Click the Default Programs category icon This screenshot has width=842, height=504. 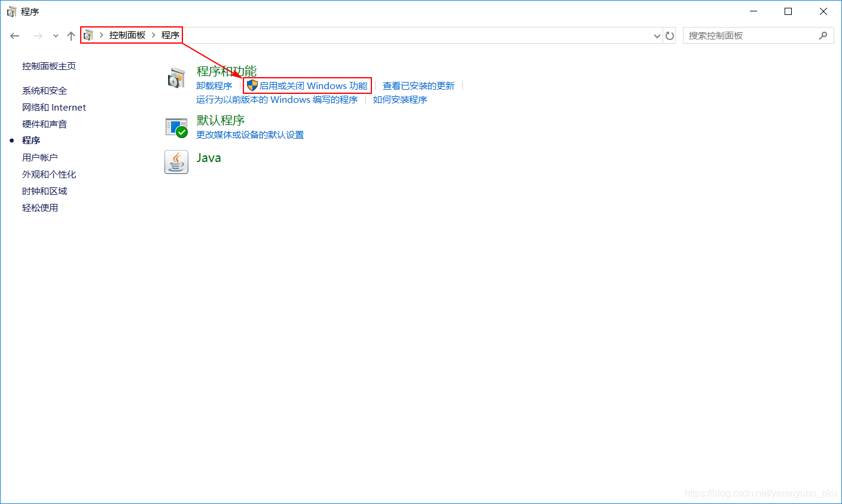pos(176,127)
